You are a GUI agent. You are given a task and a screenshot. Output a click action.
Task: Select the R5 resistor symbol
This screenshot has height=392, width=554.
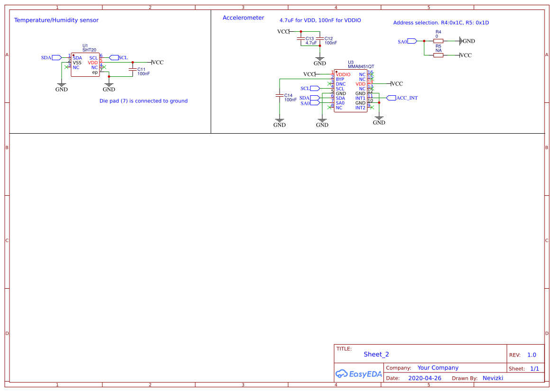pyautogui.click(x=438, y=55)
